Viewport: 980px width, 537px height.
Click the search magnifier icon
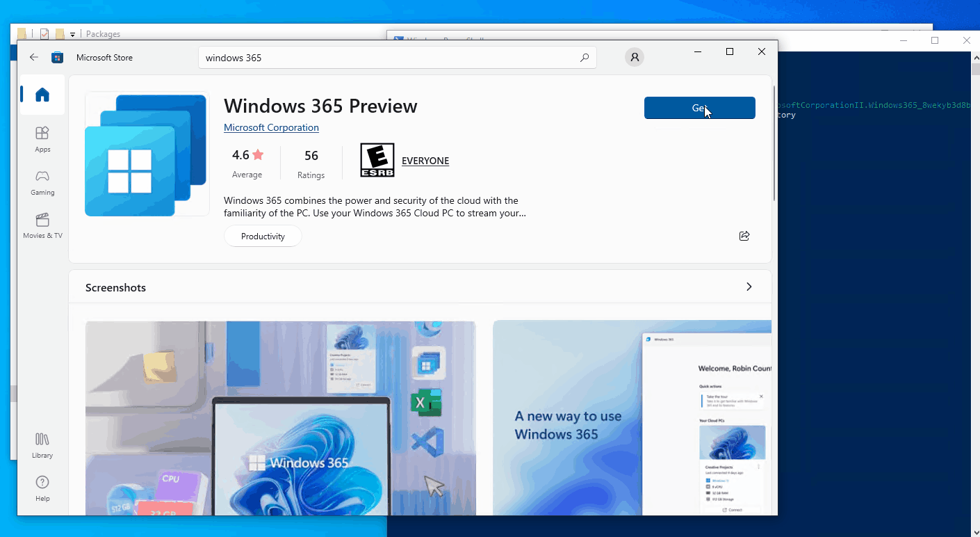(585, 58)
